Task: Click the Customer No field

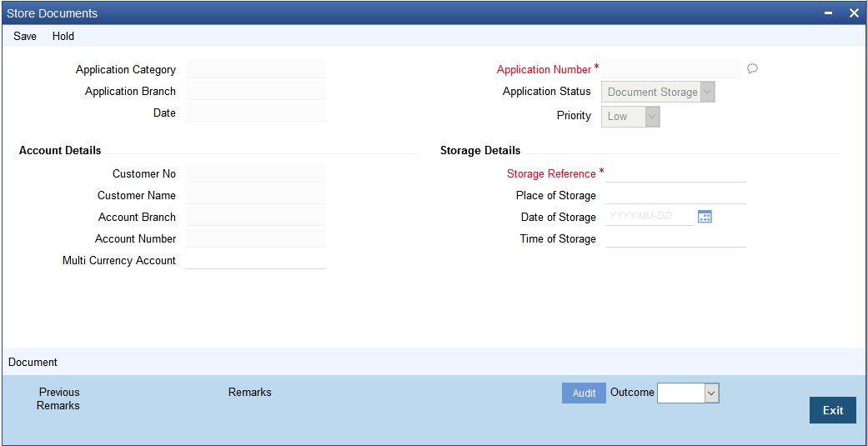Action: coord(256,173)
